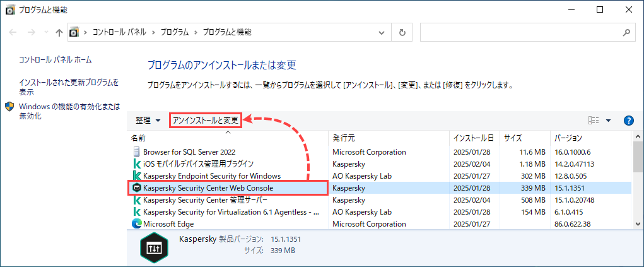
Task: Select Browser for SQL Server 2022 row
Action: tap(380, 152)
